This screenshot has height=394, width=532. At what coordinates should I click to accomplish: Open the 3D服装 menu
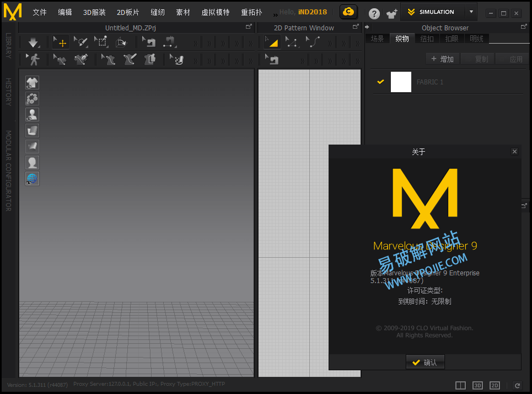94,12
